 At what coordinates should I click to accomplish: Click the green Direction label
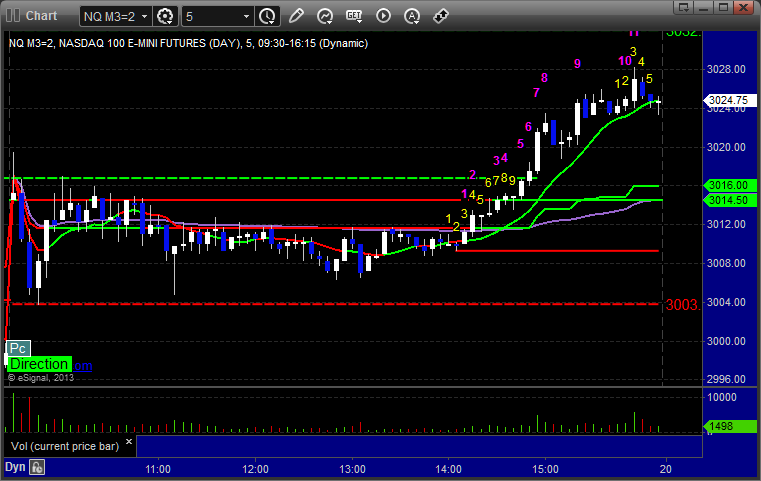tap(39, 364)
